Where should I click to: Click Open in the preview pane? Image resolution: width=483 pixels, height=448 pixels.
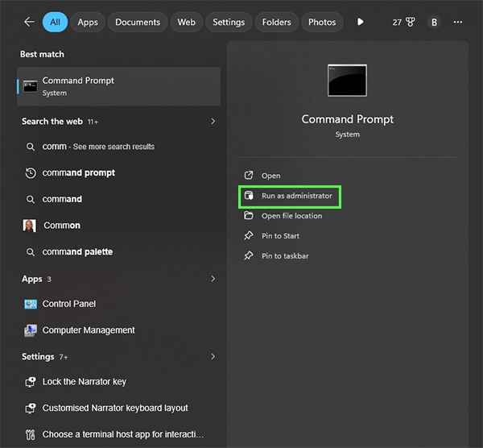pyautogui.click(x=271, y=176)
